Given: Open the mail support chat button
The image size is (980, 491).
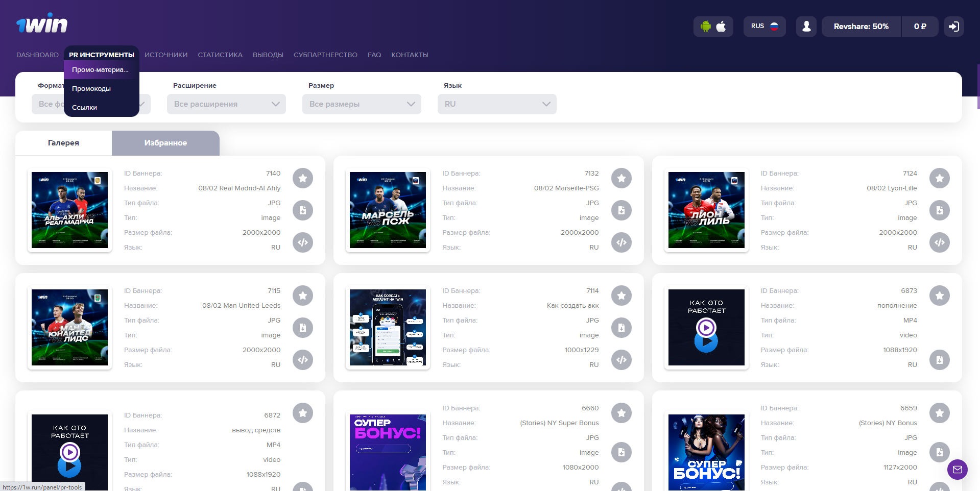Looking at the screenshot, I should coord(958,470).
